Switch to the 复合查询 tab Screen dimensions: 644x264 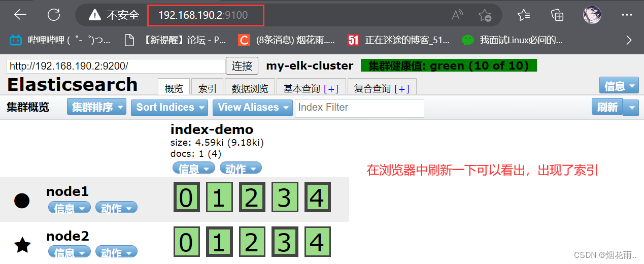tap(372, 89)
